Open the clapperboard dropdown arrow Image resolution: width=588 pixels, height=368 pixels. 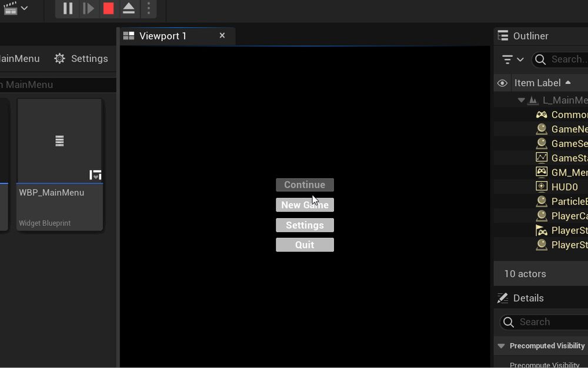tap(24, 8)
